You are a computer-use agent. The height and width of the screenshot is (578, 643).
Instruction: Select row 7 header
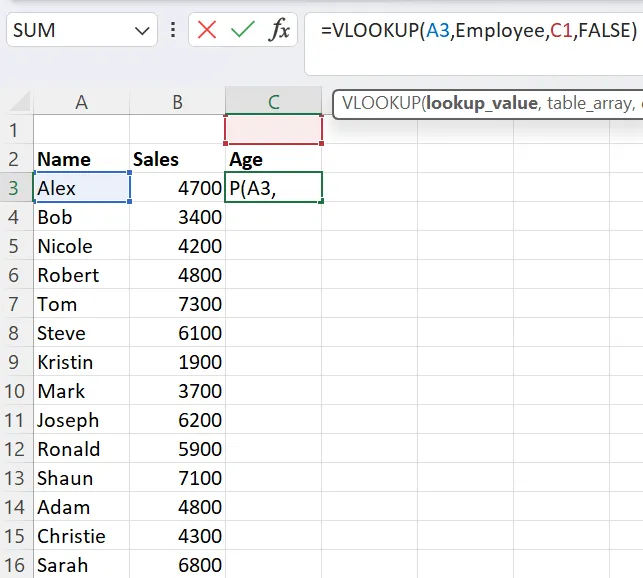pyautogui.click(x=16, y=304)
